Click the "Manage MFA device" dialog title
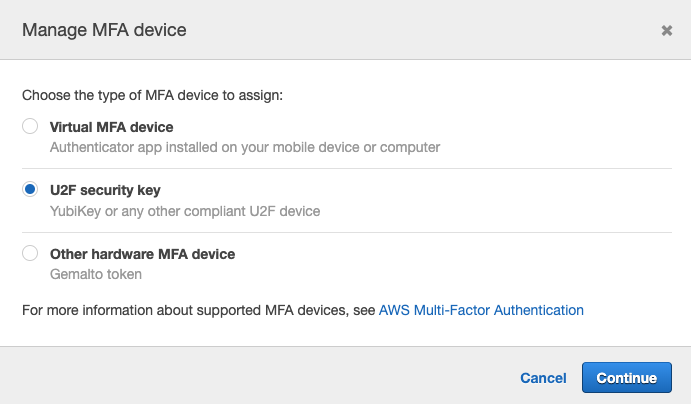691x404 pixels. 104,30
